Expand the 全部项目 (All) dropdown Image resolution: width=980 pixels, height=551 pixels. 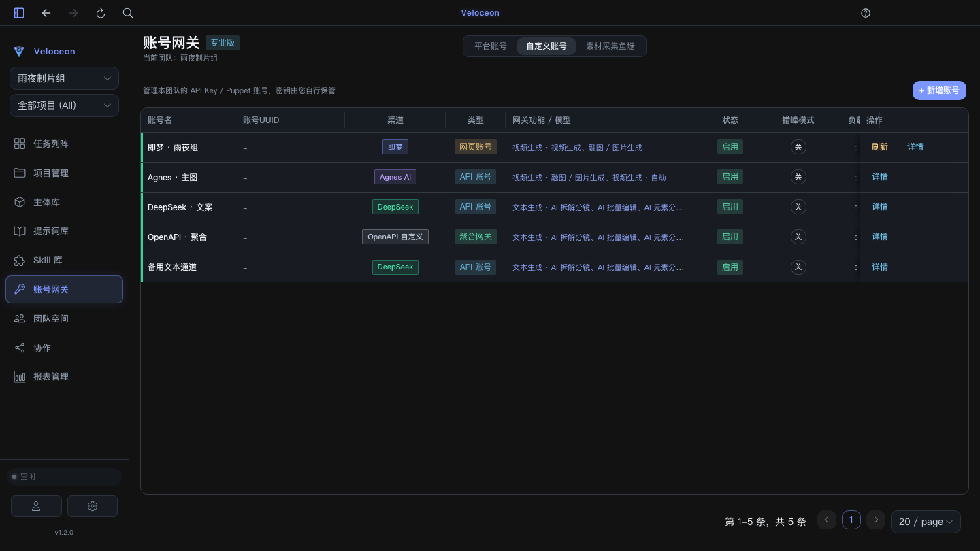64,105
